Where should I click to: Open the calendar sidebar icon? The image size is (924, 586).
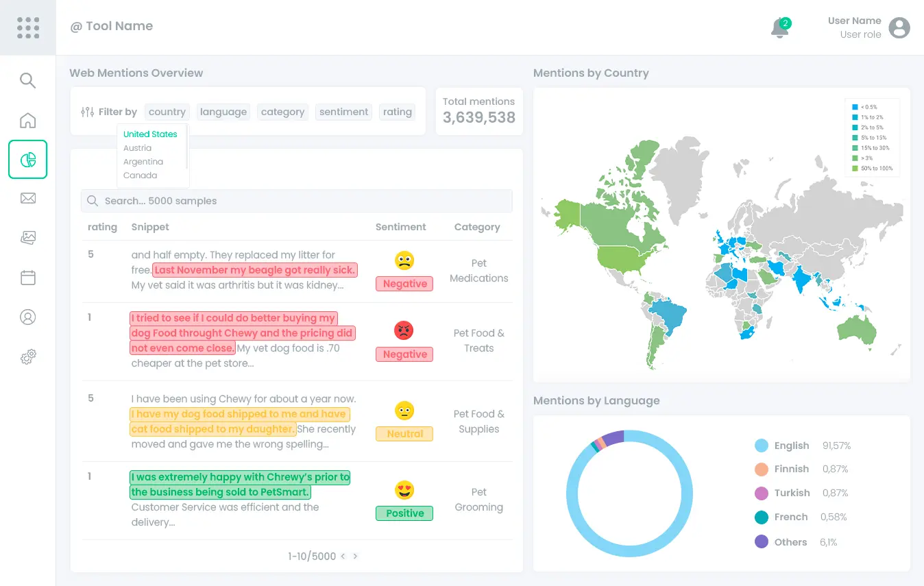coord(27,278)
